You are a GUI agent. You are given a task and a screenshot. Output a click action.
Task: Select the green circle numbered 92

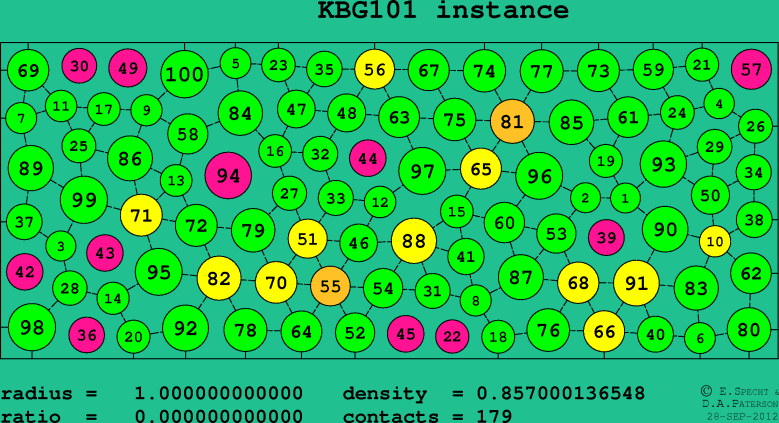[185, 328]
